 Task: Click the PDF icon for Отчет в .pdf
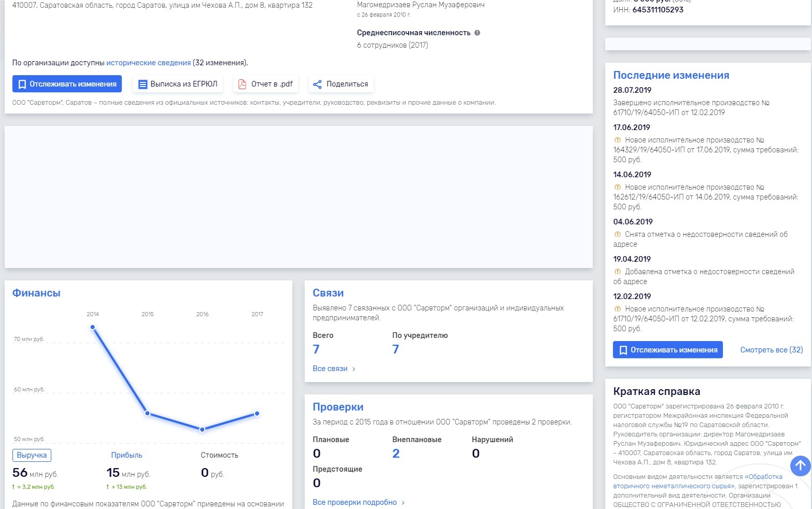click(242, 84)
